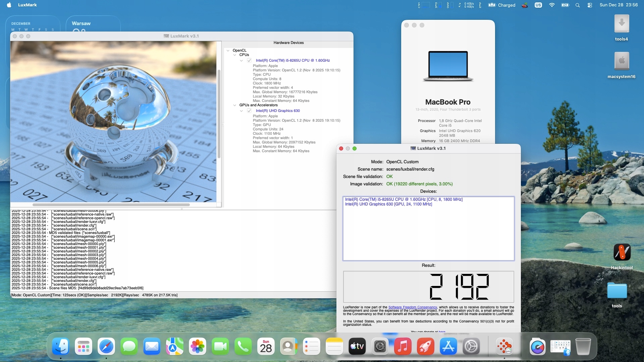Collapse the GPUs and Accelerators group
This screenshot has height=362, width=644.
pos(235,105)
